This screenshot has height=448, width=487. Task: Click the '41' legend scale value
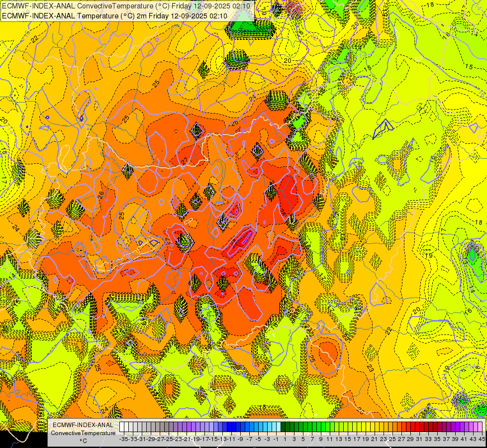tap(464, 440)
